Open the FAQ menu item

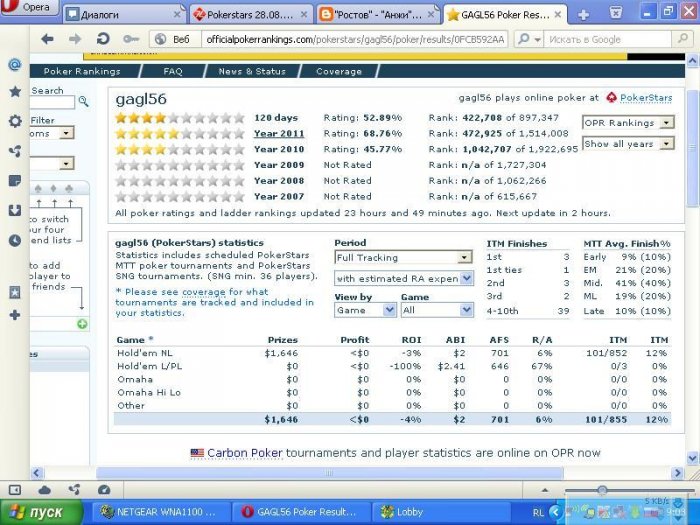point(173,71)
